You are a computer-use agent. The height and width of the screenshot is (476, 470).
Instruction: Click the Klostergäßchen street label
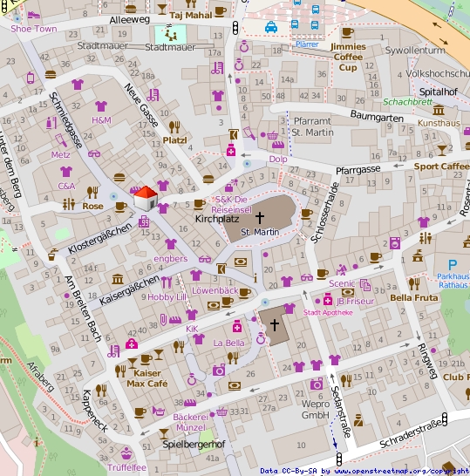coord(100,239)
